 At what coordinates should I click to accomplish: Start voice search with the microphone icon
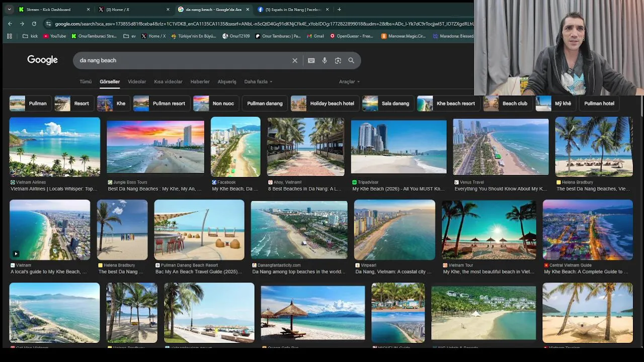(325, 60)
